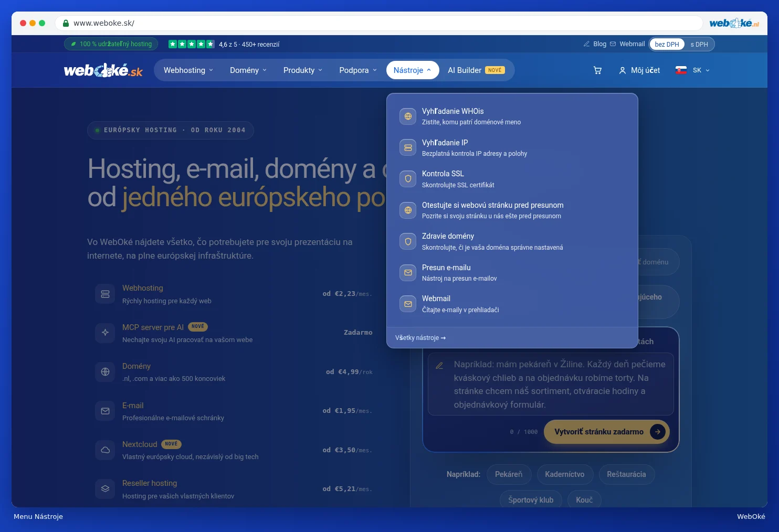Click the server icon beside Vyhľadanie IP
Viewport: 779px width, 532px height.
click(x=408, y=147)
